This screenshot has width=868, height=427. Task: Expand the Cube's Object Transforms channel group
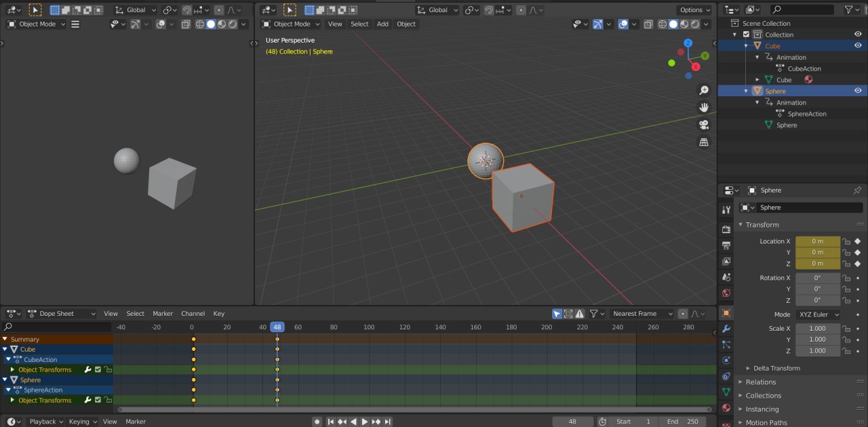(x=12, y=370)
